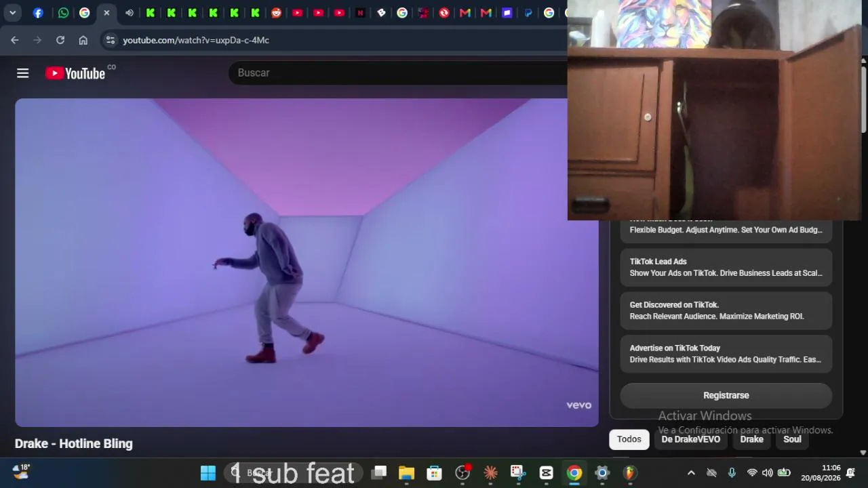Viewport: 868px width, 488px height.
Task: Switch to the WhatsApp tab
Action: (63, 12)
